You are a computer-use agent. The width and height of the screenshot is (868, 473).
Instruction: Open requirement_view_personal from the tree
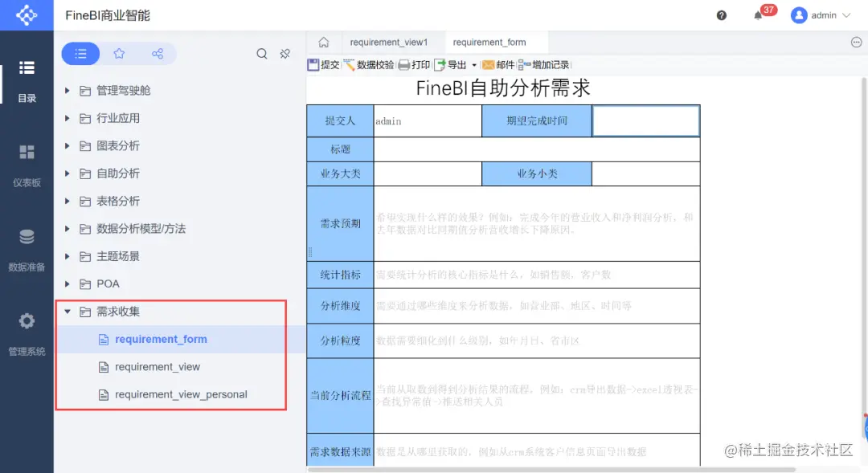[x=180, y=394]
